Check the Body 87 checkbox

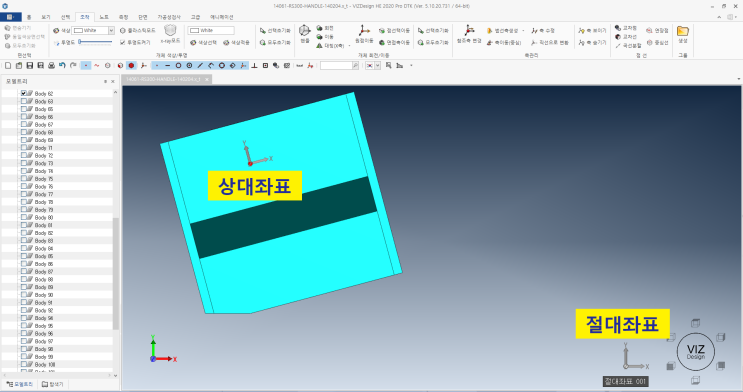[x=24, y=272]
